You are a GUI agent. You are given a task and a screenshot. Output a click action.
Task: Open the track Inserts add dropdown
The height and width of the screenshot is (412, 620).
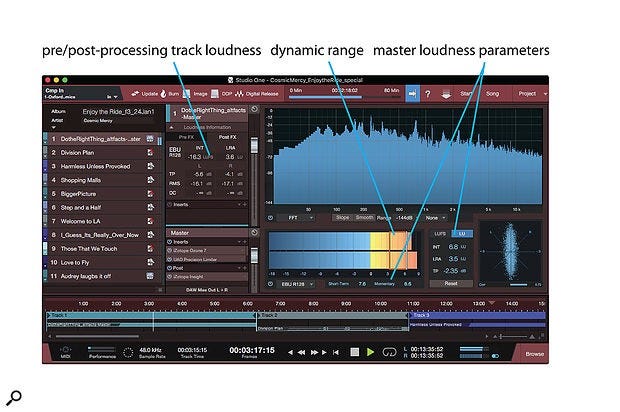pos(239,205)
